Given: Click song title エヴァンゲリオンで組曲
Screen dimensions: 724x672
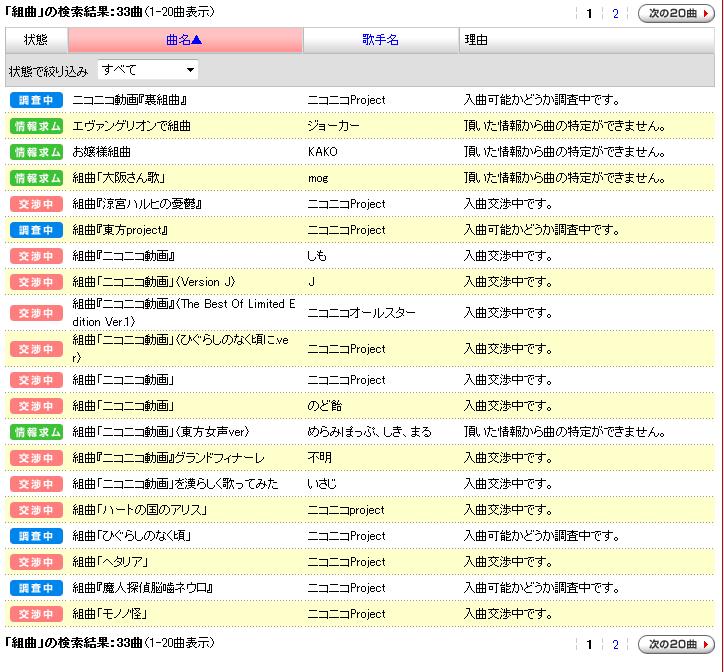Looking at the screenshot, I should [131, 126].
